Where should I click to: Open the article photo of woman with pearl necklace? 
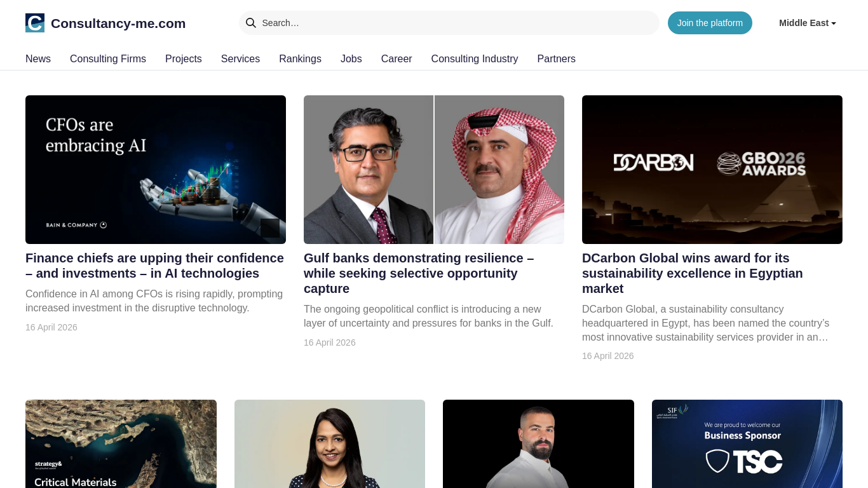330,444
